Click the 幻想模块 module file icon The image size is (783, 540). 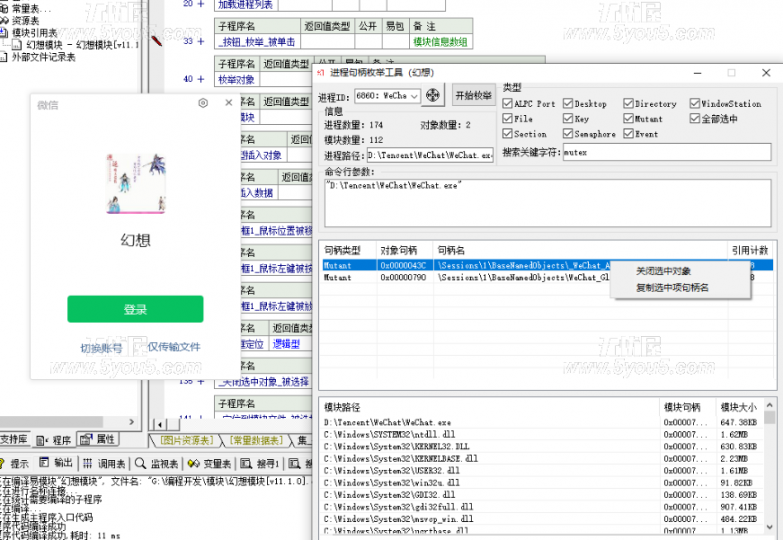click(x=17, y=45)
